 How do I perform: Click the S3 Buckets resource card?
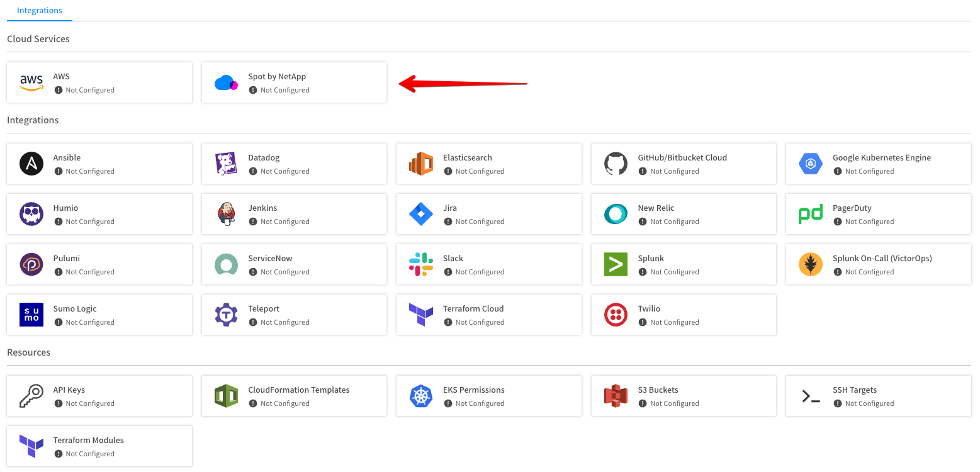[x=684, y=396]
